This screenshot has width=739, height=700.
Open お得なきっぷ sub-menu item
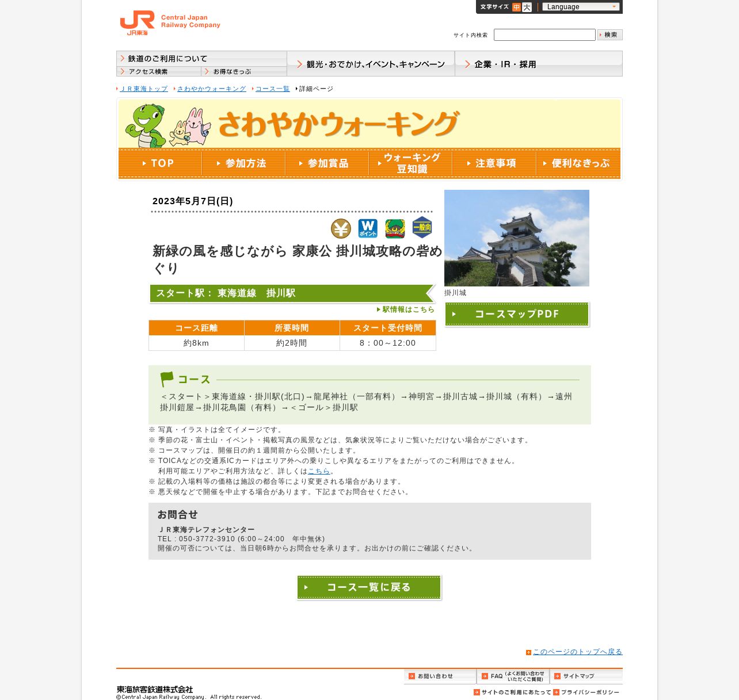coord(244,71)
